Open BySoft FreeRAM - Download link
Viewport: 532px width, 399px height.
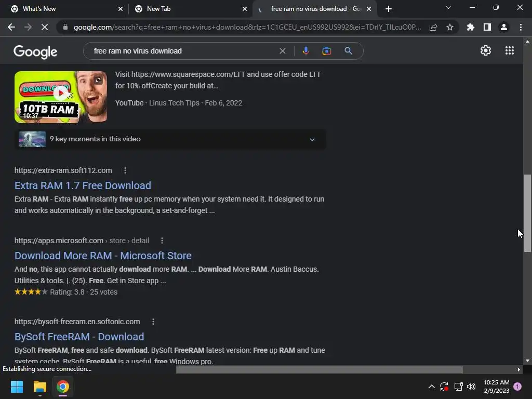(x=79, y=337)
